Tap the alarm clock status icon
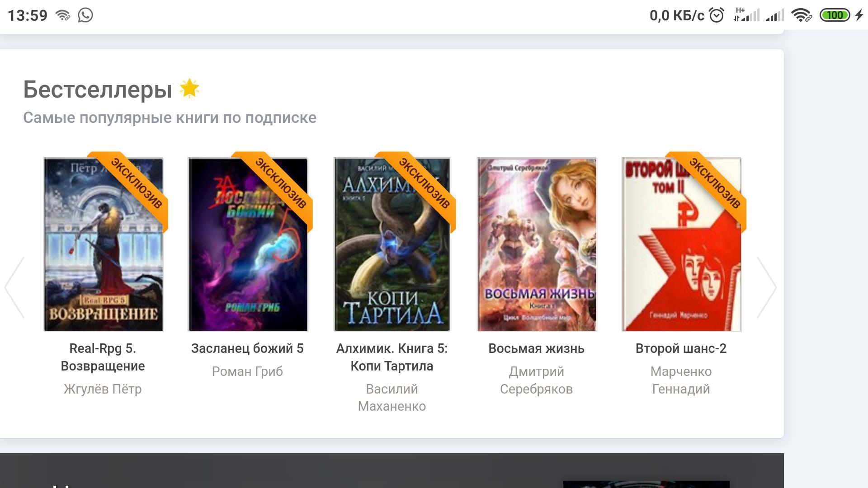The height and width of the screenshot is (488, 868). coord(717,15)
